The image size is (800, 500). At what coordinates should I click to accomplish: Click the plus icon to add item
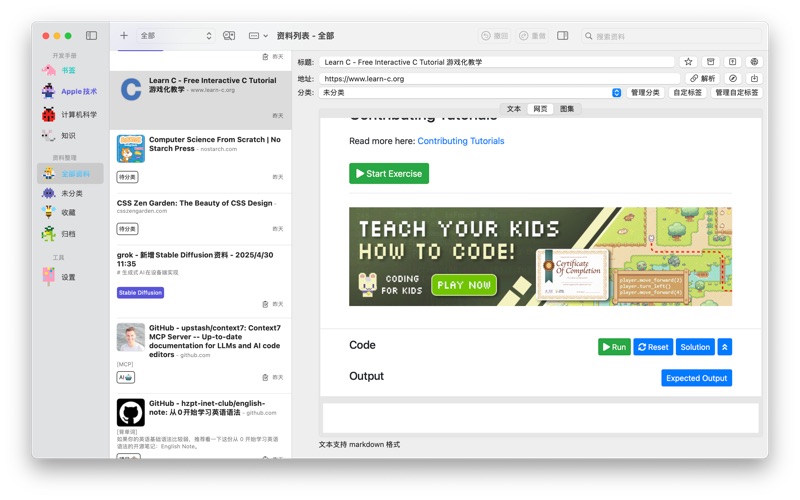tap(124, 35)
